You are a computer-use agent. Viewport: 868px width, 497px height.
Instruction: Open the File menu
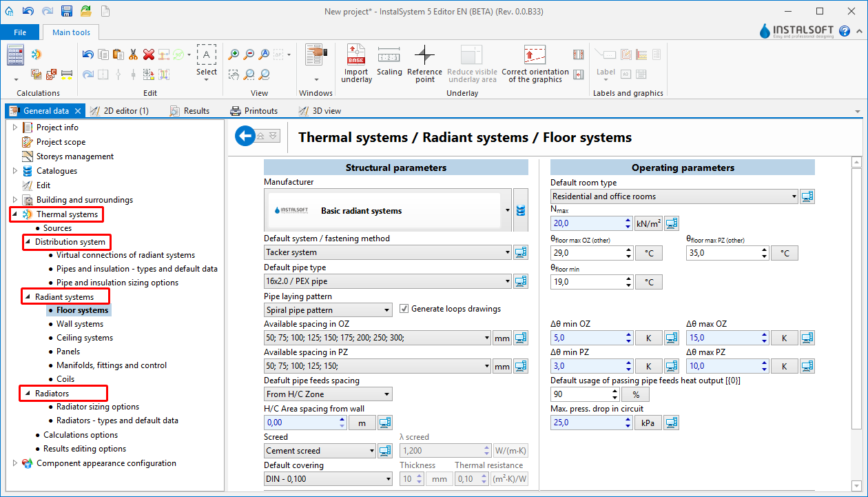pyautogui.click(x=20, y=32)
